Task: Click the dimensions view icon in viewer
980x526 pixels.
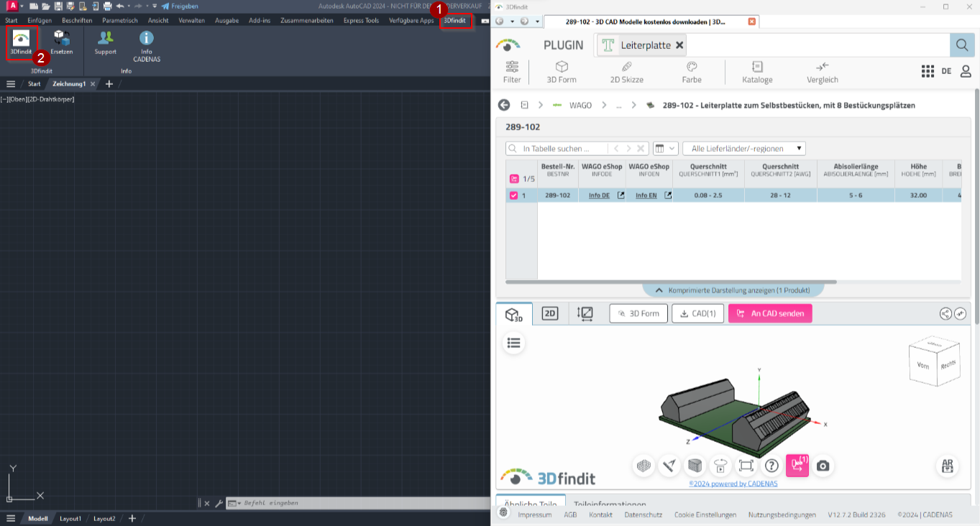Action: [x=585, y=313]
